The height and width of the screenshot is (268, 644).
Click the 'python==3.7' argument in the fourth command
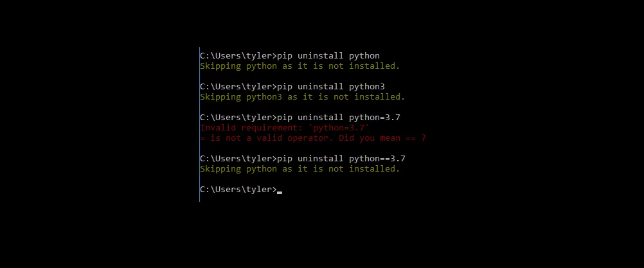tap(377, 159)
